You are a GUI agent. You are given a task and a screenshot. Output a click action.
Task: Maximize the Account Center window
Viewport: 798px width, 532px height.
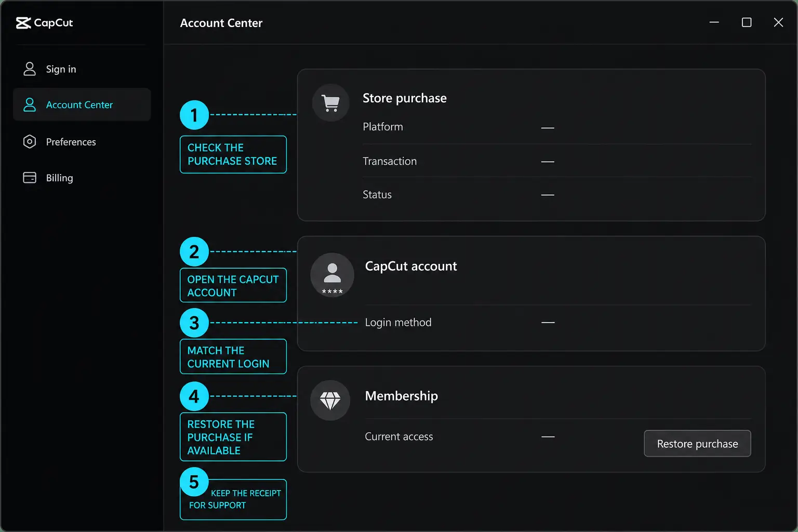[x=747, y=22]
